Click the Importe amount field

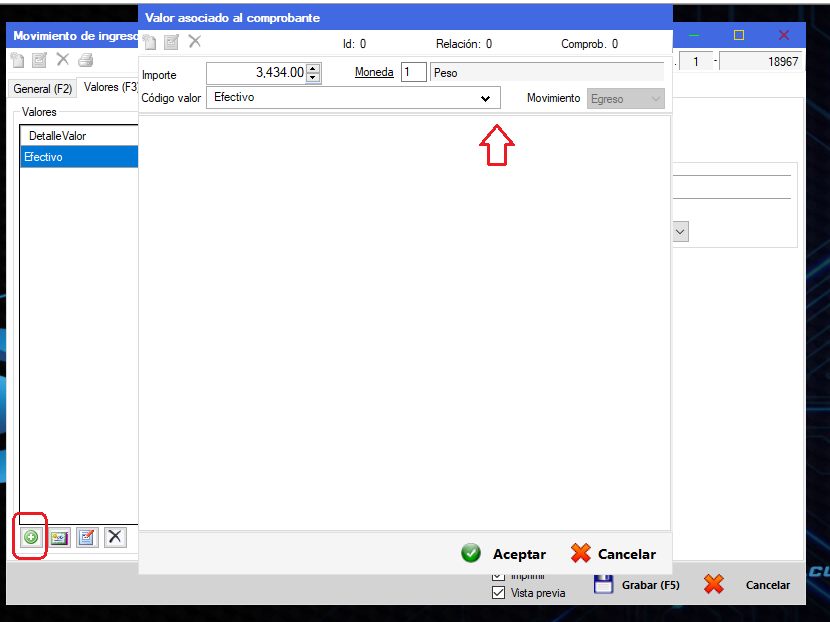pos(257,73)
